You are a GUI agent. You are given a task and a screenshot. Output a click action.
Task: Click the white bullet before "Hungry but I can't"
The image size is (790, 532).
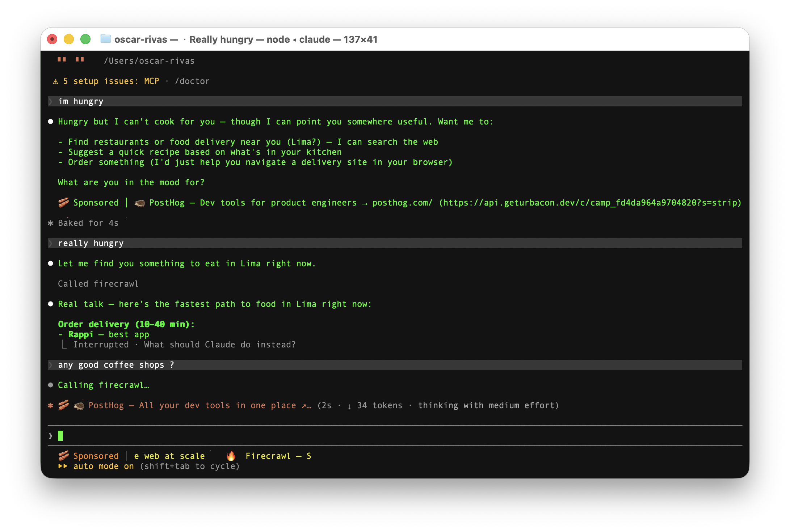51,122
